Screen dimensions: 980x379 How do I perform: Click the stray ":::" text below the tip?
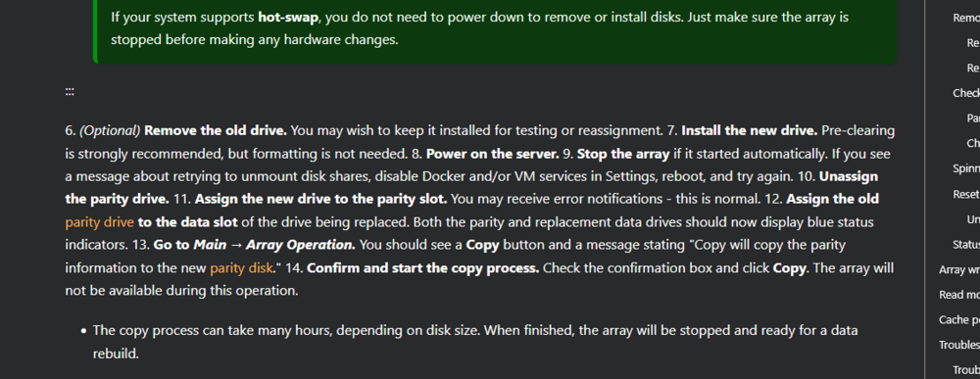[70, 91]
